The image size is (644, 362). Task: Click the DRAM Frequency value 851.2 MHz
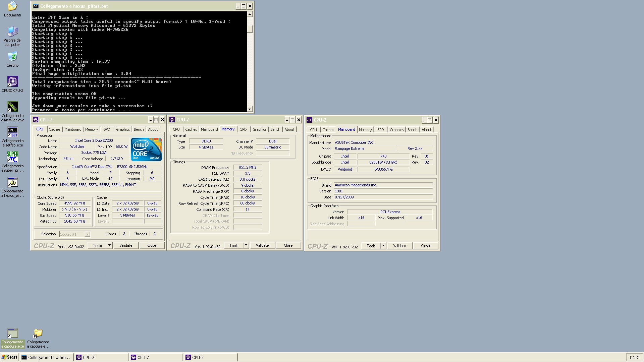tap(248, 167)
